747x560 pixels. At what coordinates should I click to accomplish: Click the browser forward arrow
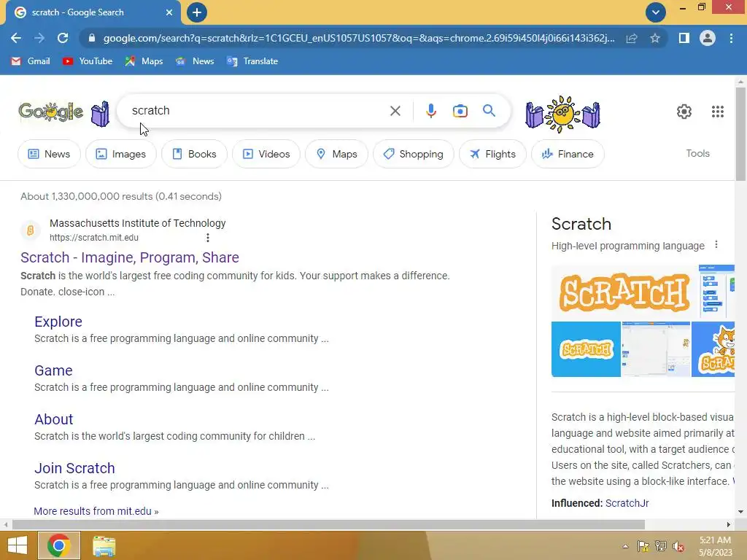(x=39, y=38)
